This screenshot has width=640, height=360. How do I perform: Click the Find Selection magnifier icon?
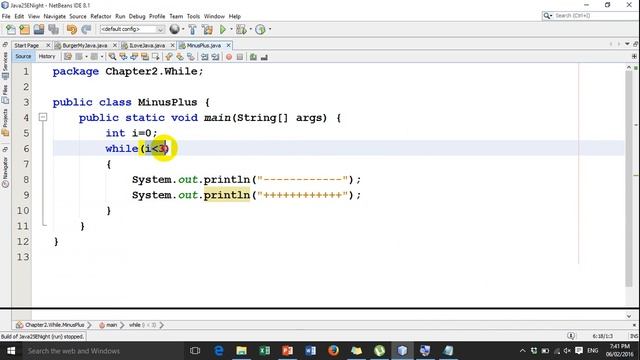click(112, 57)
